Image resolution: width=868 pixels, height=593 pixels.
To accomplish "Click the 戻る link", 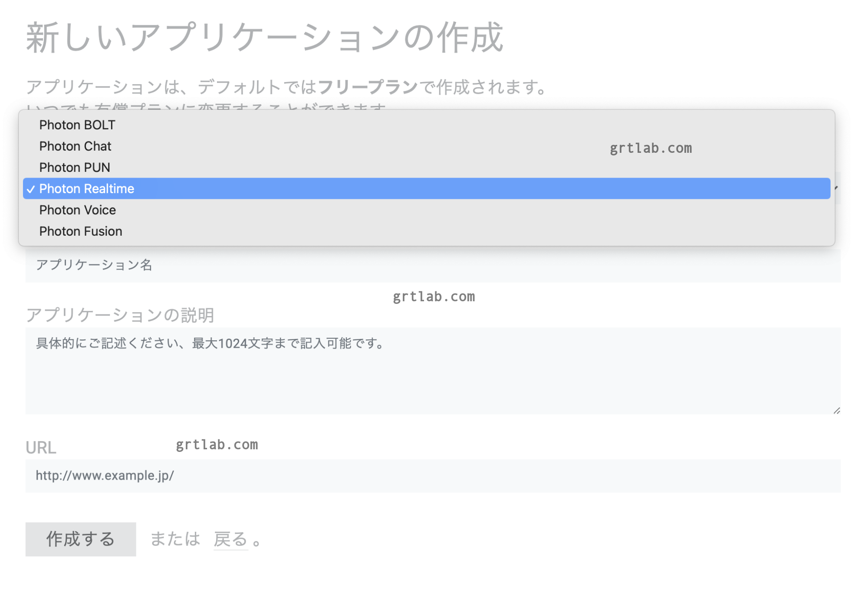I will (x=230, y=540).
